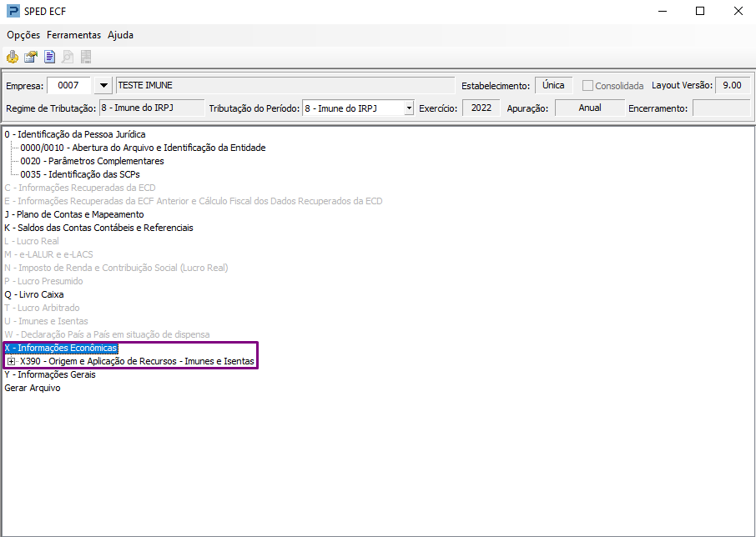
Task: Select W - Declaração País a País item
Action: 107,334
